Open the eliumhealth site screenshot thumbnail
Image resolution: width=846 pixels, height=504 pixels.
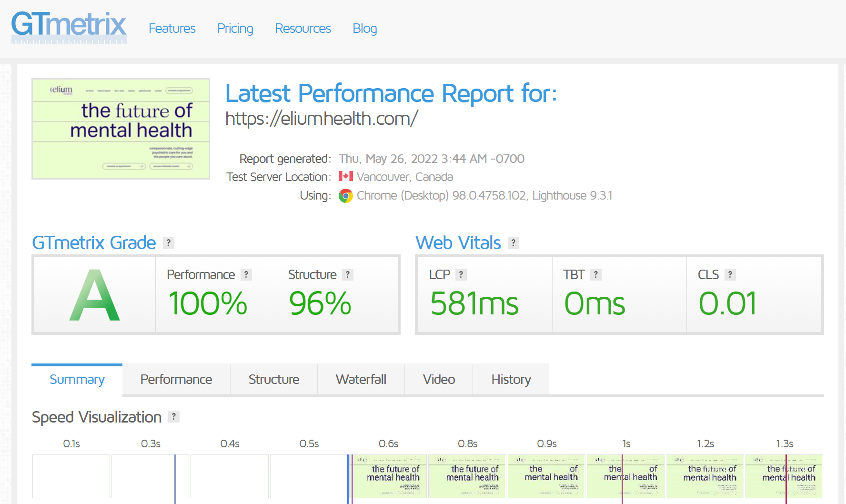(121, 129)
